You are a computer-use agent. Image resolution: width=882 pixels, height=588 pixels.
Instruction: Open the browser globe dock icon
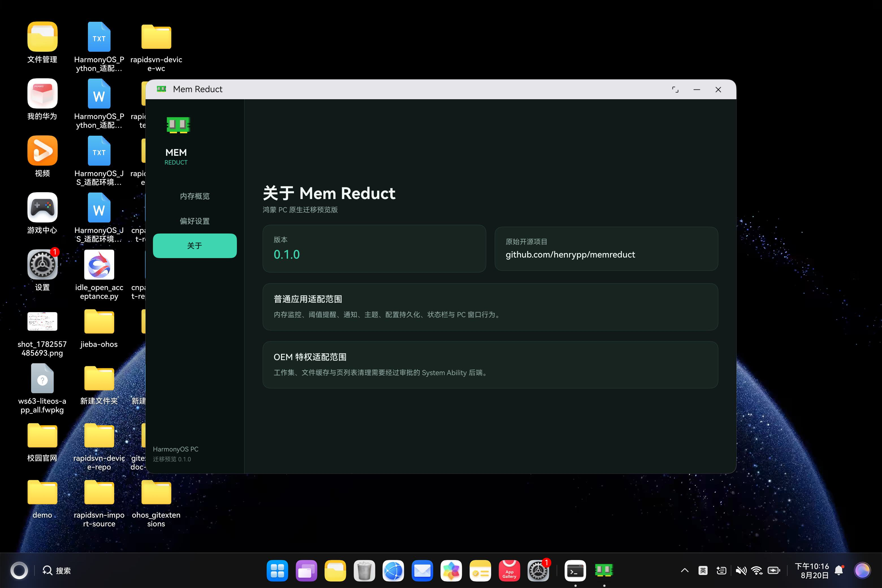click(393, 571)
